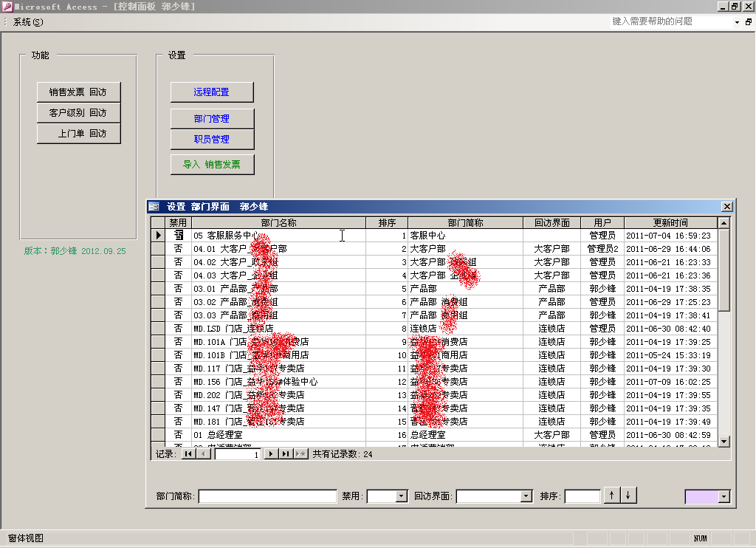Go to next record in navigator

[271, 454]
